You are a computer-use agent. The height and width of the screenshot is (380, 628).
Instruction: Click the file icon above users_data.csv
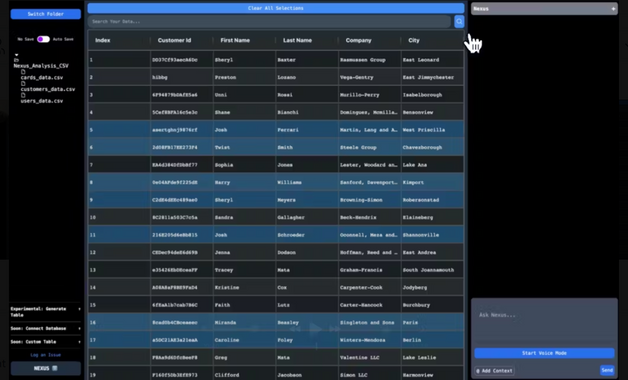pos(23,95)
